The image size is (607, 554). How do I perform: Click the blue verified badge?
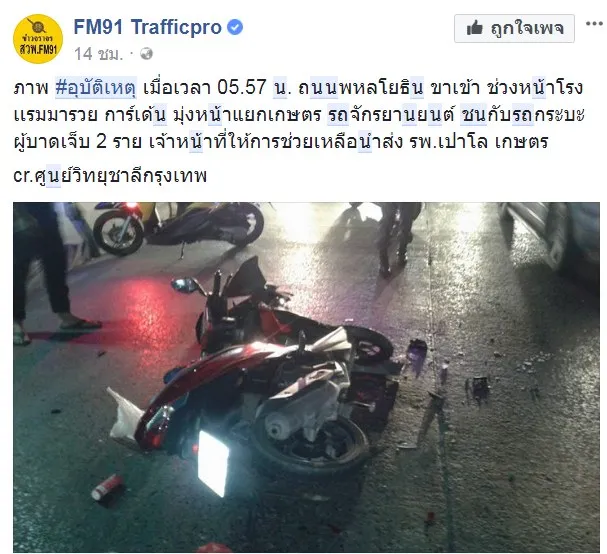pyautogui.click(x=235, y=27)
